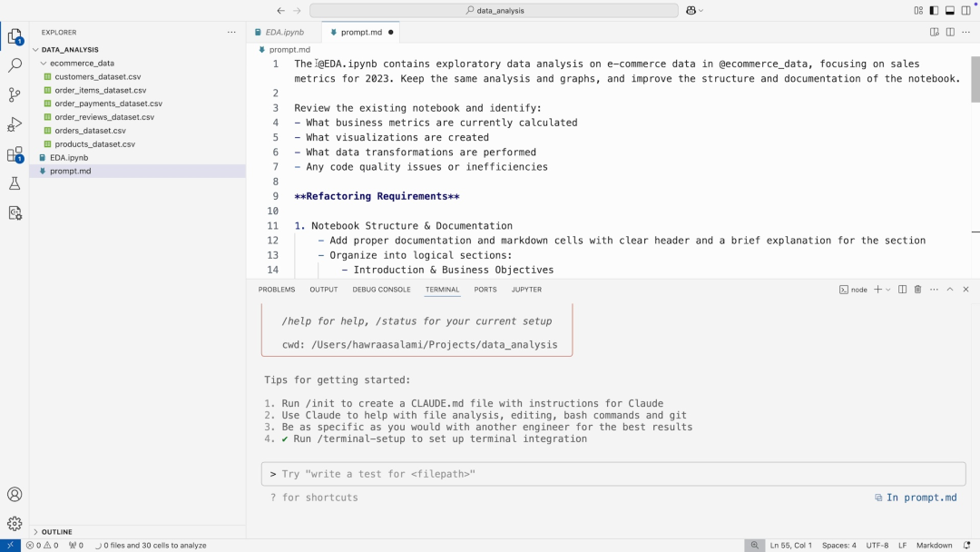Open the Manage gear icon
This screenshot has width=980, height=552.
click(15, 524)
